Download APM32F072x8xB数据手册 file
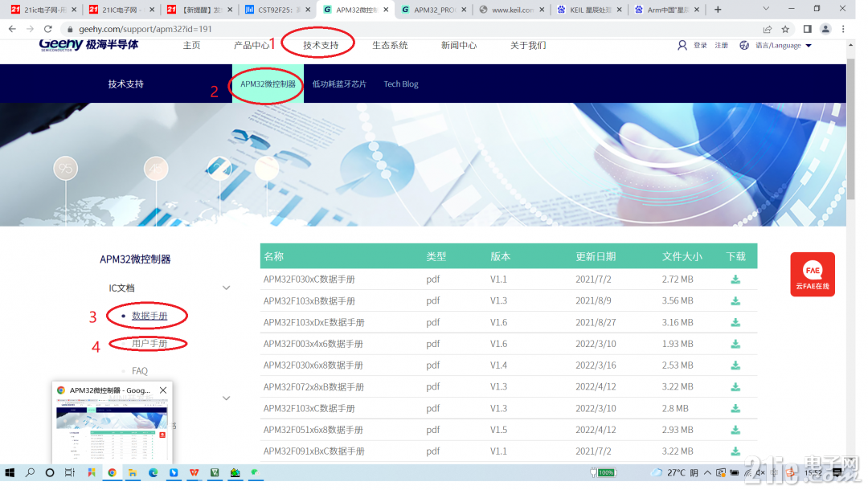Image resolution: width=868 pixels, height=490 pixels. click(x=735, y=386)
